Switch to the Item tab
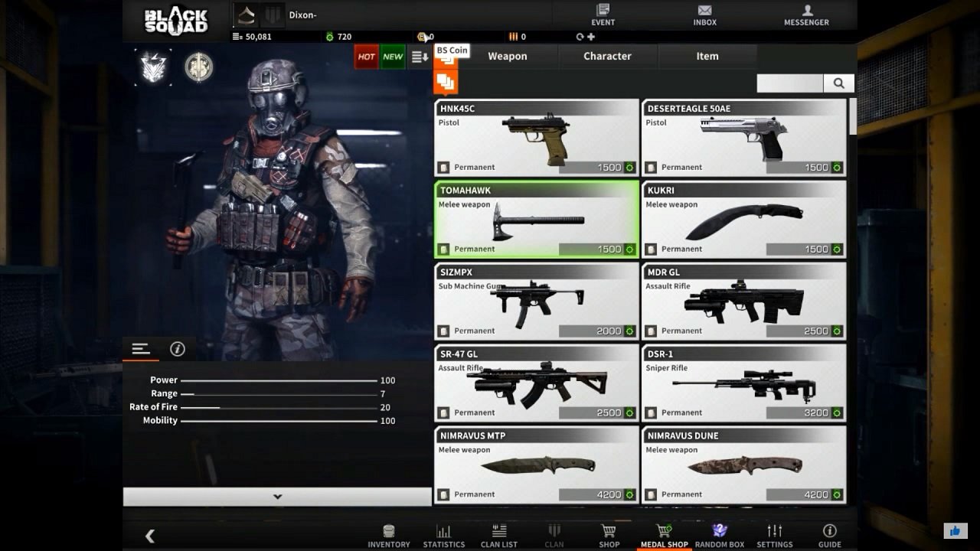Viewport: 980px width, 551px height. click(707, 56)
